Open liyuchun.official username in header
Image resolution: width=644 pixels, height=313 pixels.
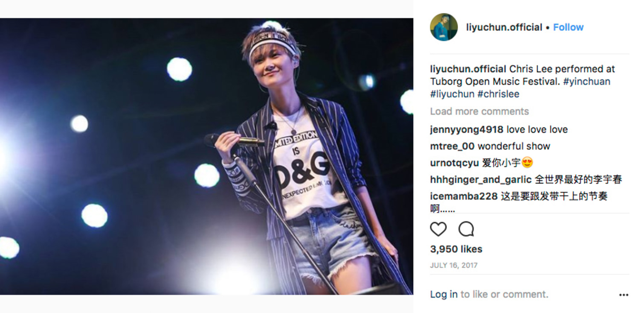click(x=504, y=27)
